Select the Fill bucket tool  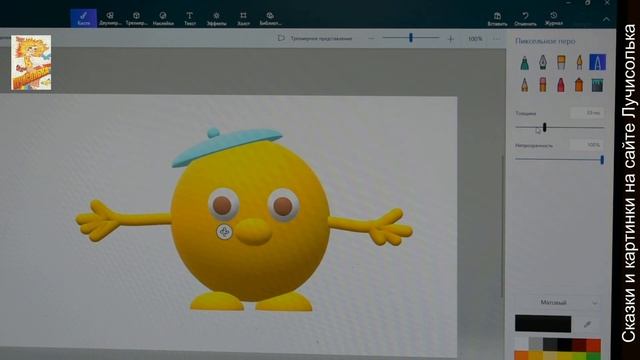tap(598, 85)
